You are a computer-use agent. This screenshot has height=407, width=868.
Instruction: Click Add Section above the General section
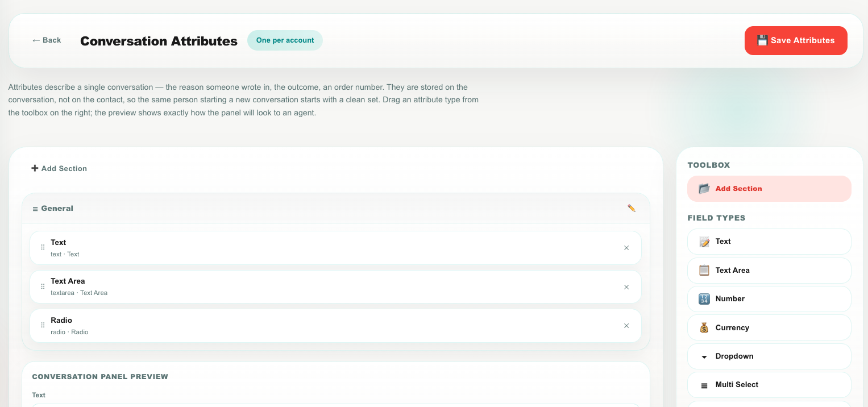tap(59, 168)
